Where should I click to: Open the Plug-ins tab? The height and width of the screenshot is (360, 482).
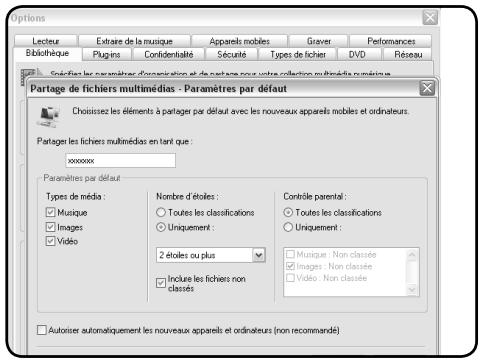pos(106,54)
